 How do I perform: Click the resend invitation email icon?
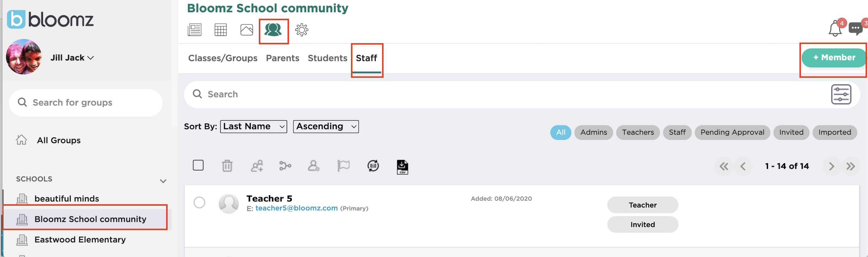pos(373,166)
